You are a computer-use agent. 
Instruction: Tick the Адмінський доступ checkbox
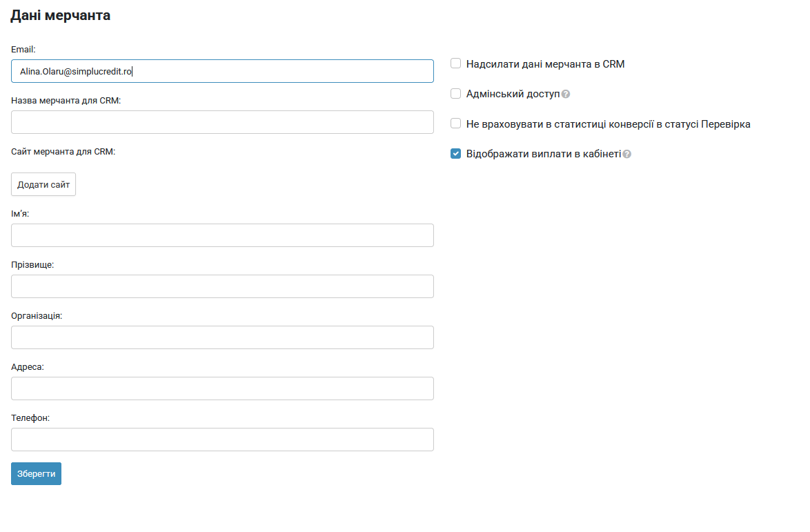click(455, 94)
